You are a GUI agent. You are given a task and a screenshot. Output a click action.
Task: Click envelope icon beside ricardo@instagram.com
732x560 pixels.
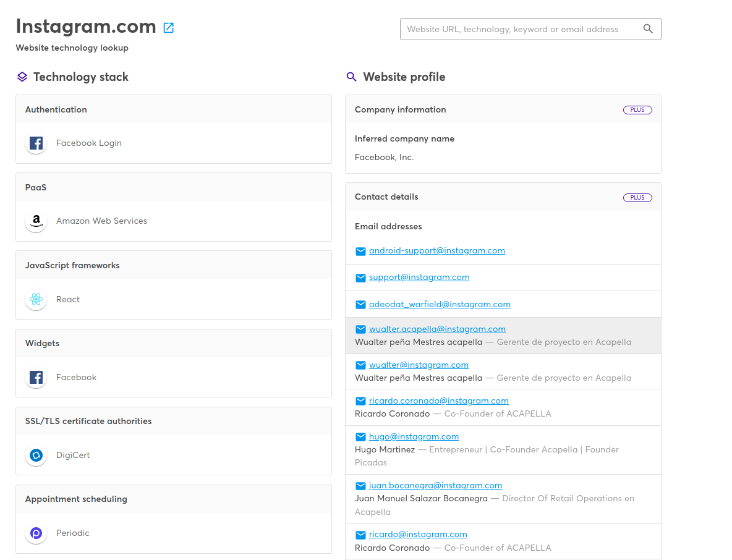coord(360,535)
